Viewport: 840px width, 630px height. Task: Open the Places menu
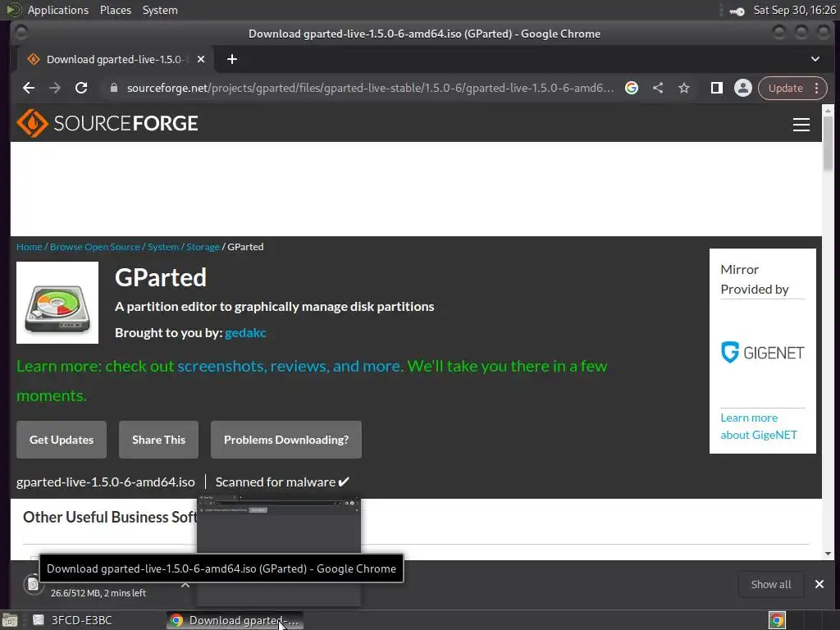pos(116,10)
